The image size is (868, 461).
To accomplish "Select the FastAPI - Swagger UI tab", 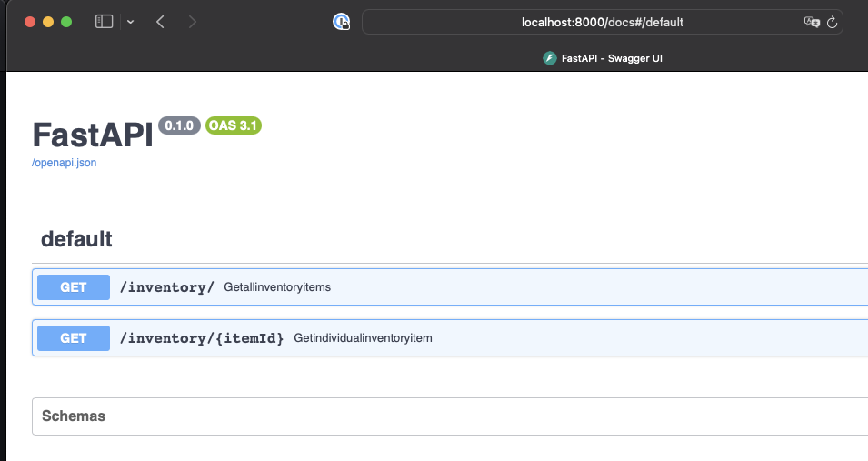I will point(603,58).
